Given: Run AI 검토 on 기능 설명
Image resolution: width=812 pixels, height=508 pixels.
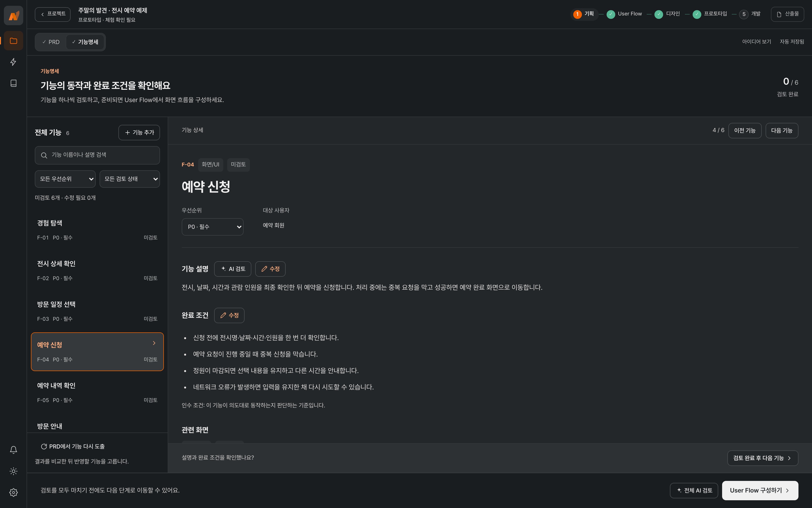Looking at the screenshot, I should click(232, 269).
